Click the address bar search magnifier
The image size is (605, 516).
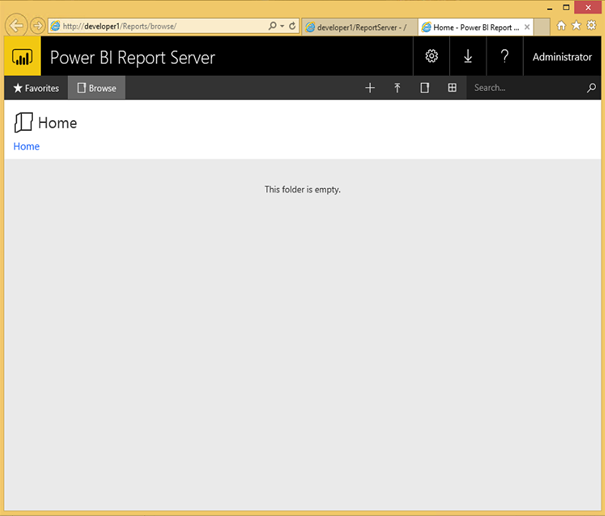point(272,26)
